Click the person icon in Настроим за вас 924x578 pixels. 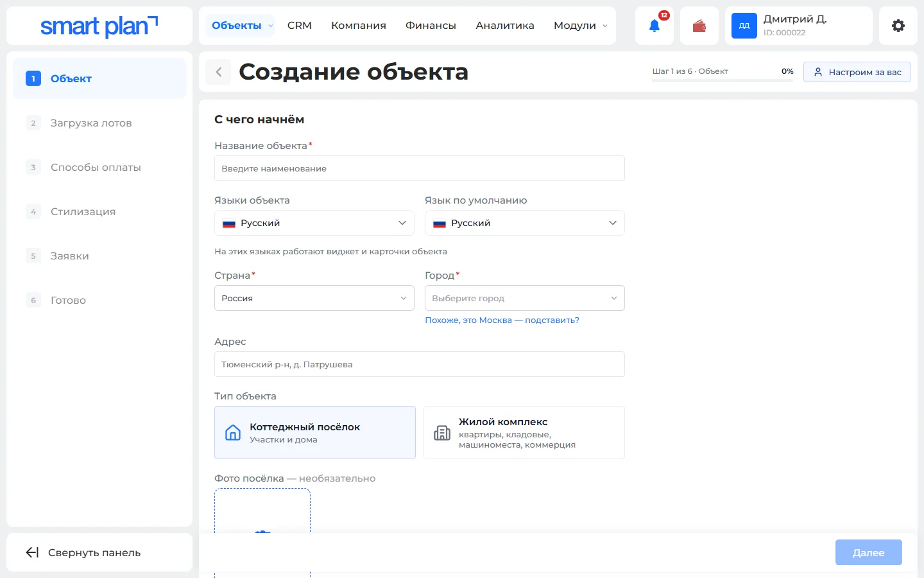(x=818, y=72)
